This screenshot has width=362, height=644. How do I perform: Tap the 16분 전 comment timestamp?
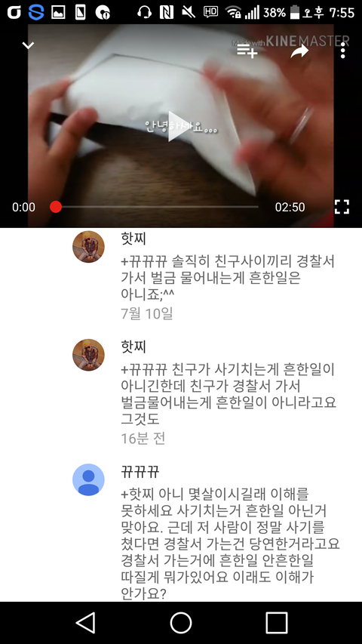click(143, 438)
